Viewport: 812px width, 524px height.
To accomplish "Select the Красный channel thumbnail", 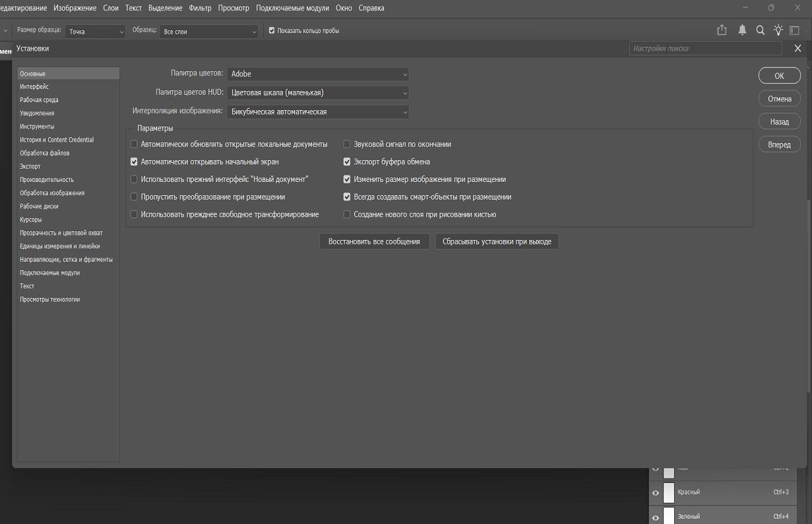I will click(669, 492).
